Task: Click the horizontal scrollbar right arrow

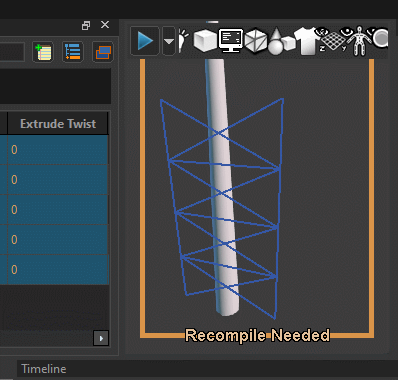Action: 101,338
